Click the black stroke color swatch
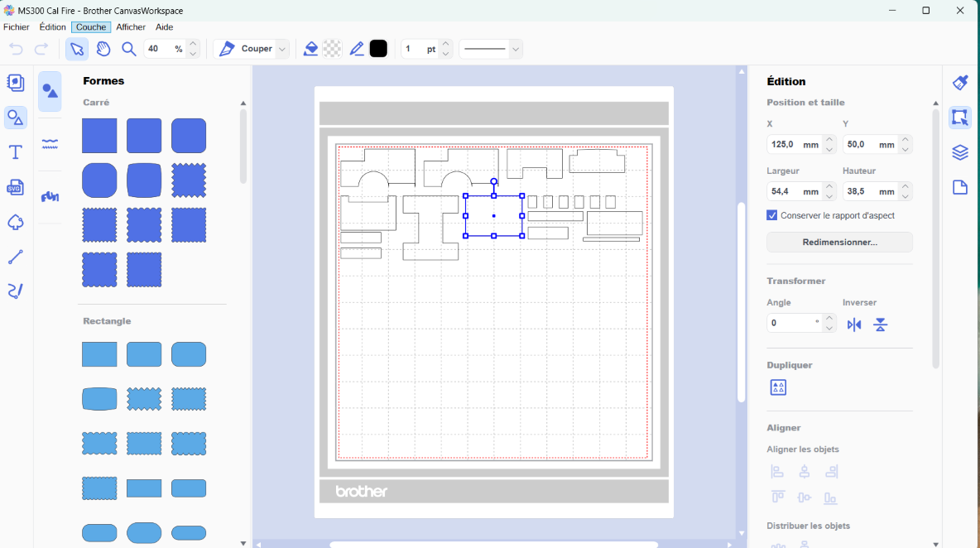 [x=378, y=49]
